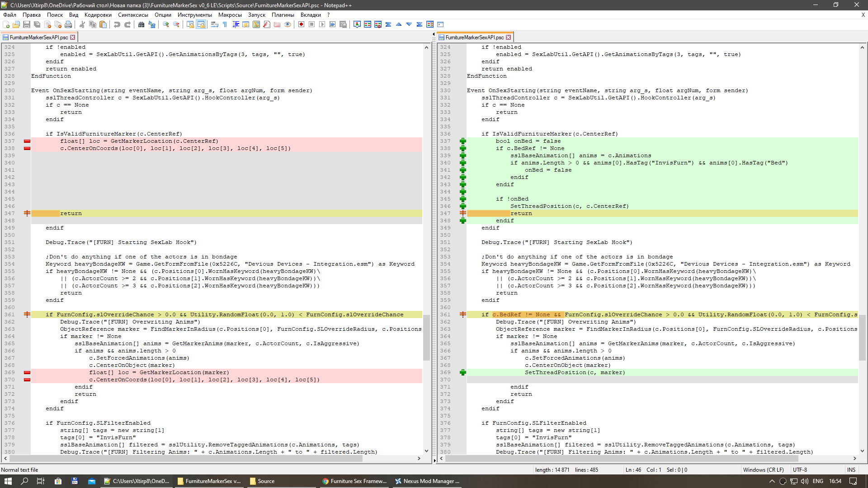This screenshot has height=488, width=868.
Task: Clear active compare result icon
Action: pos(378,24)
